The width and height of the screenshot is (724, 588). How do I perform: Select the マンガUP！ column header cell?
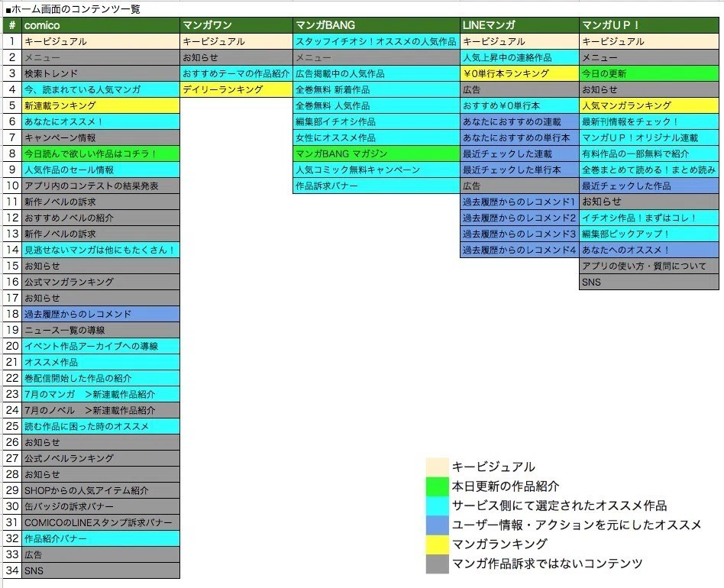pos(648,25)
